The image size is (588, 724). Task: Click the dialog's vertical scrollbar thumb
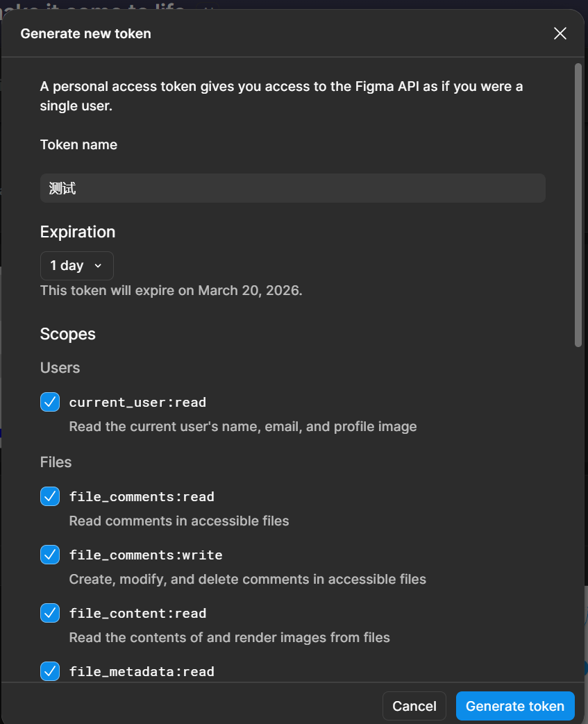578,205
